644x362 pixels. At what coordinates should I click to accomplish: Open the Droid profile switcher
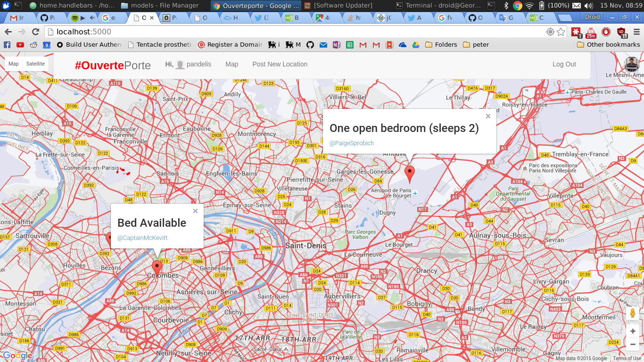(593, 17)
